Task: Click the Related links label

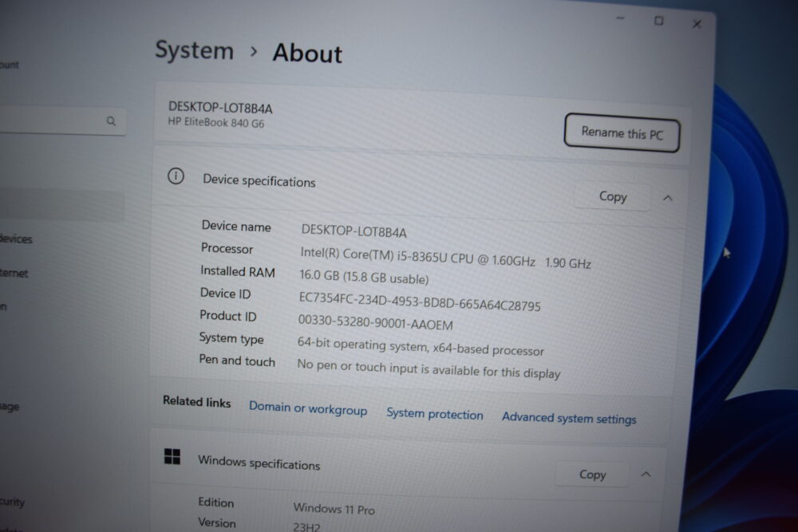Action: 196,402
